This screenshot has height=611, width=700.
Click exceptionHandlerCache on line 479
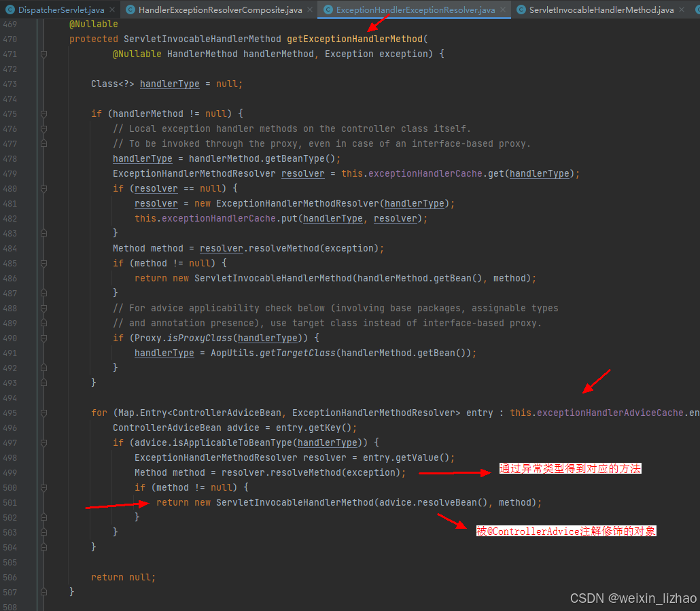425,173
